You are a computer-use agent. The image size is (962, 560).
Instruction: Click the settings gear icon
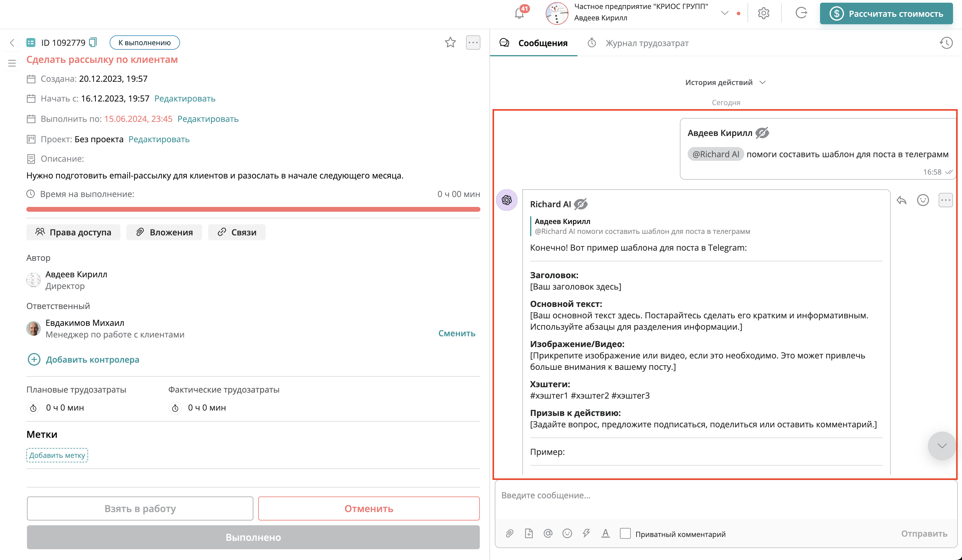pos(763,13)
